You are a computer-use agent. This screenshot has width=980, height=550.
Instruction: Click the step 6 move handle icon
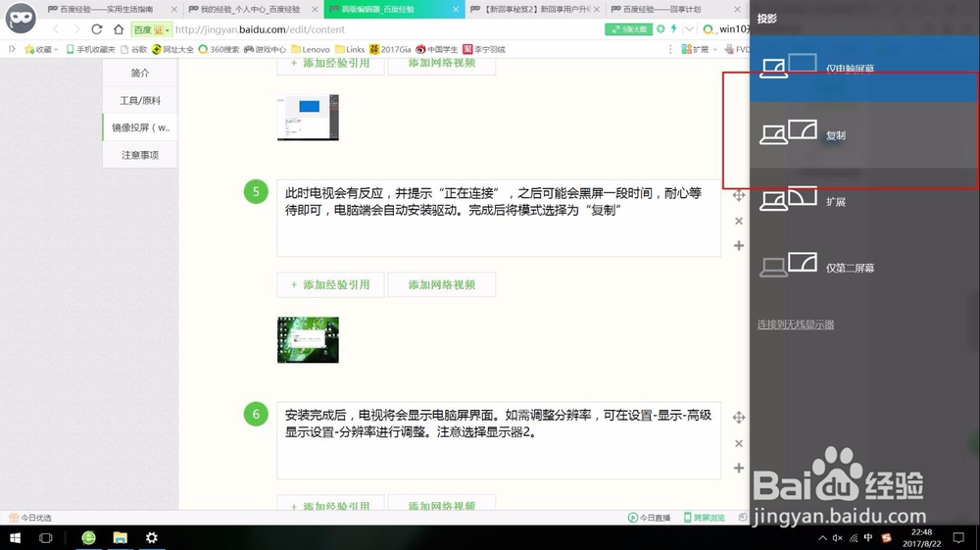pyautogui.click(x=739, y=418)
